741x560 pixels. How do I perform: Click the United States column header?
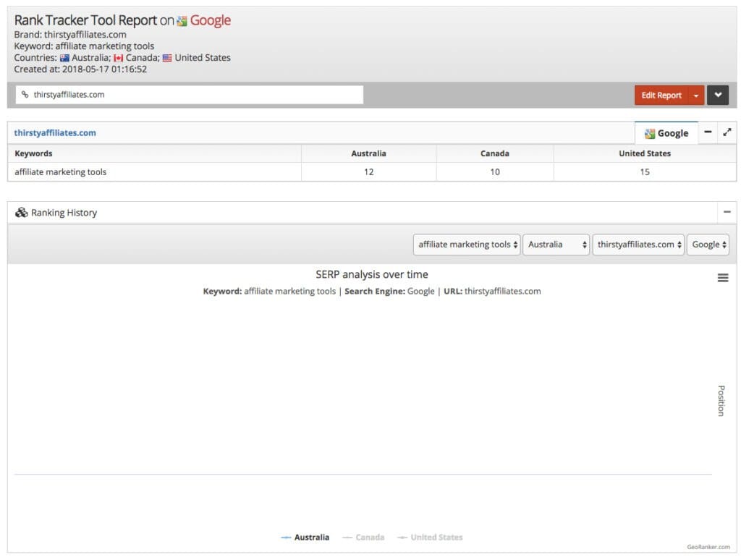(x=645, y=153)
